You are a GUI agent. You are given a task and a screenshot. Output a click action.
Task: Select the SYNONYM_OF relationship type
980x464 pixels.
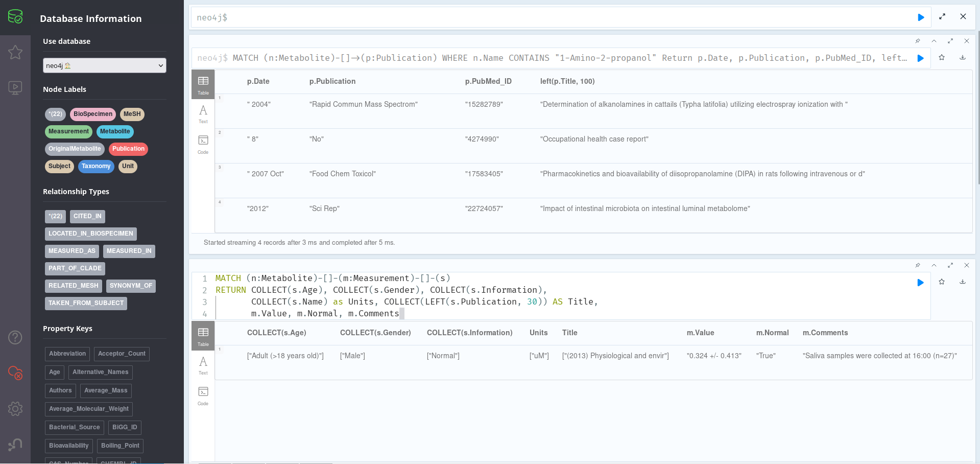pyautogui.click(x=131, y=286)
